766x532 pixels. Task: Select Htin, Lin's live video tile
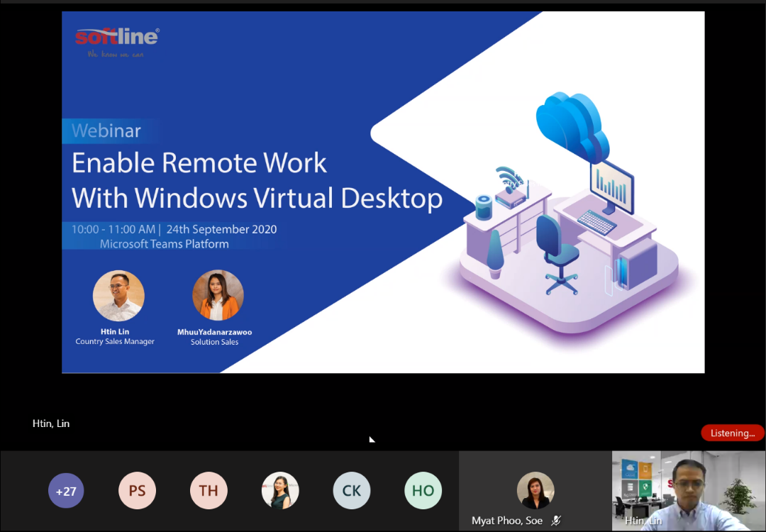click(689, 490)
